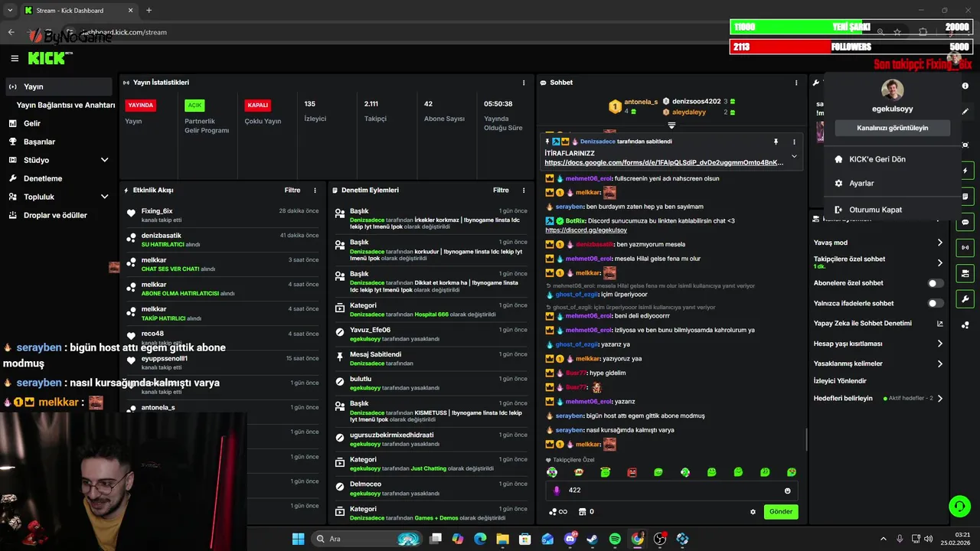Open Hesap yaşı kısıtlaması chevron
Screen dimensions: 980x551
tap(940, 344)
